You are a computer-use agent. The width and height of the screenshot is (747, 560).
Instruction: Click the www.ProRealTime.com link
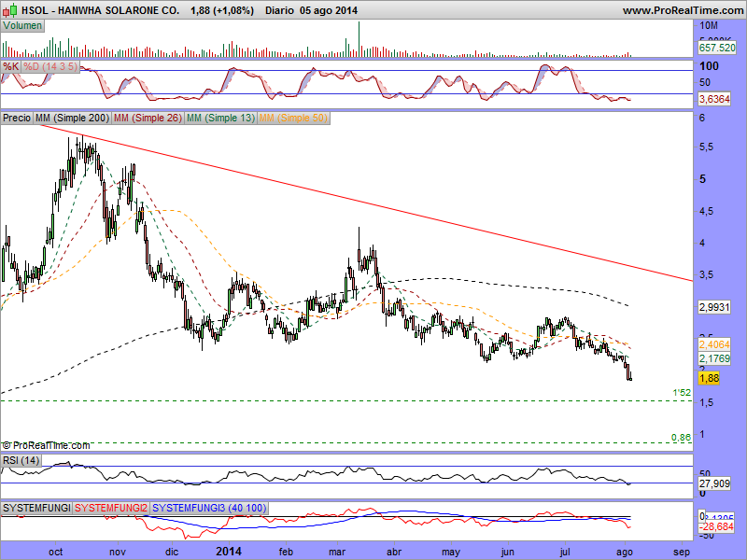[684, 10]
